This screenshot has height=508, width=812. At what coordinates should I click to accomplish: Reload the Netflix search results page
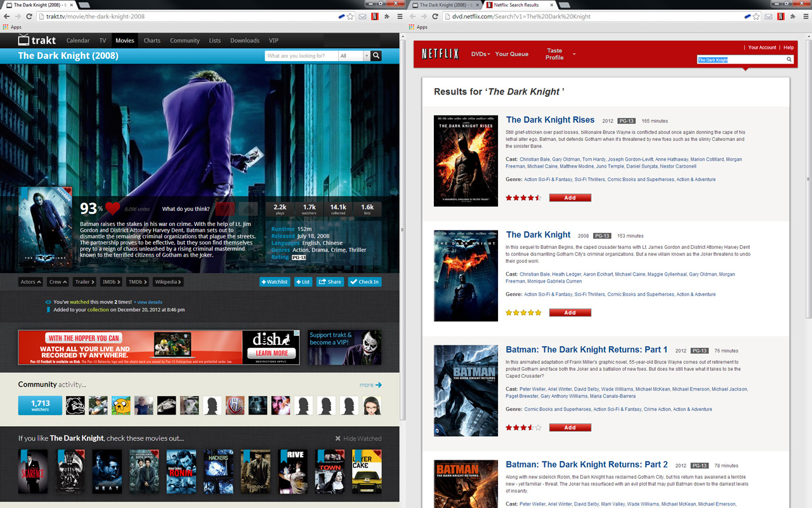point(435,17)
